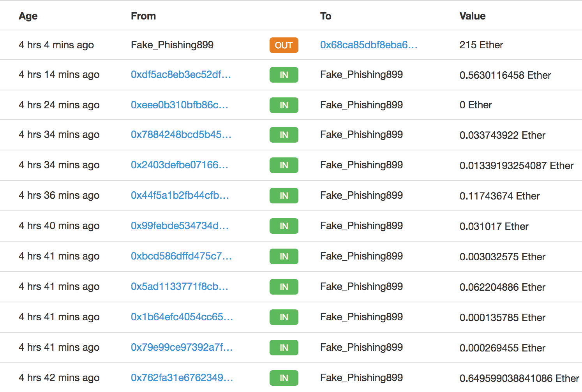Open sender address 0x44f5a1b2fb44cfb...
This screenshot has width=582, height=392.
pyautogui.click(x=180, y=195)
